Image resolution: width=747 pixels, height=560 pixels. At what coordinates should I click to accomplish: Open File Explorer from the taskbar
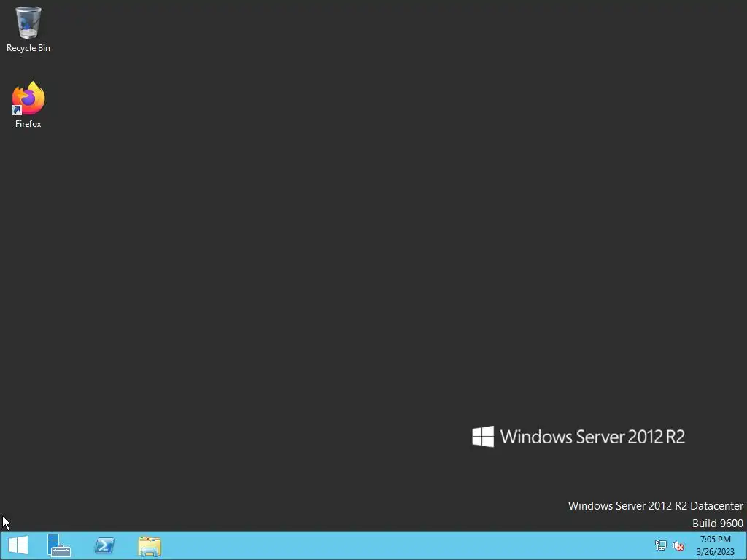tap(150, 545)
